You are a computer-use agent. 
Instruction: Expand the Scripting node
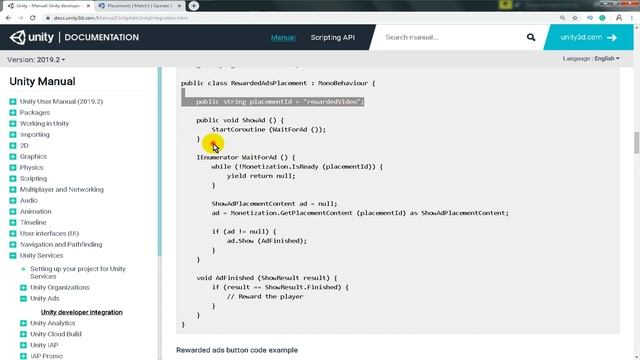(x=13, y=179)
